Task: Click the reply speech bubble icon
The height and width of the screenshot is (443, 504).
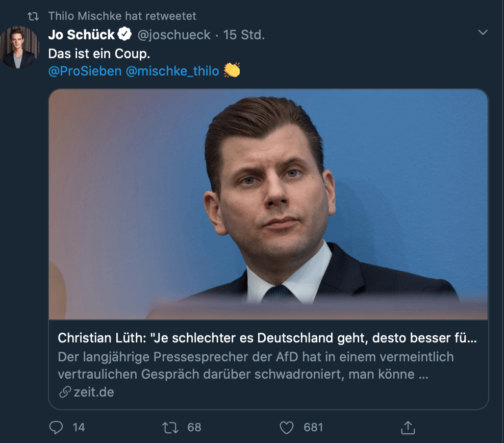Action: pos(56,427)
